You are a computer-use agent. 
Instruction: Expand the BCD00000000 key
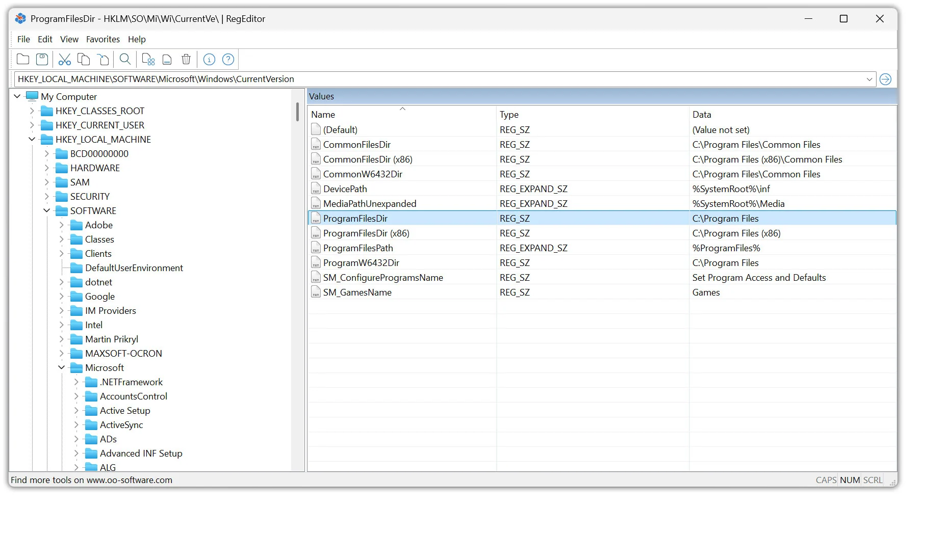(x=47, y=153)
